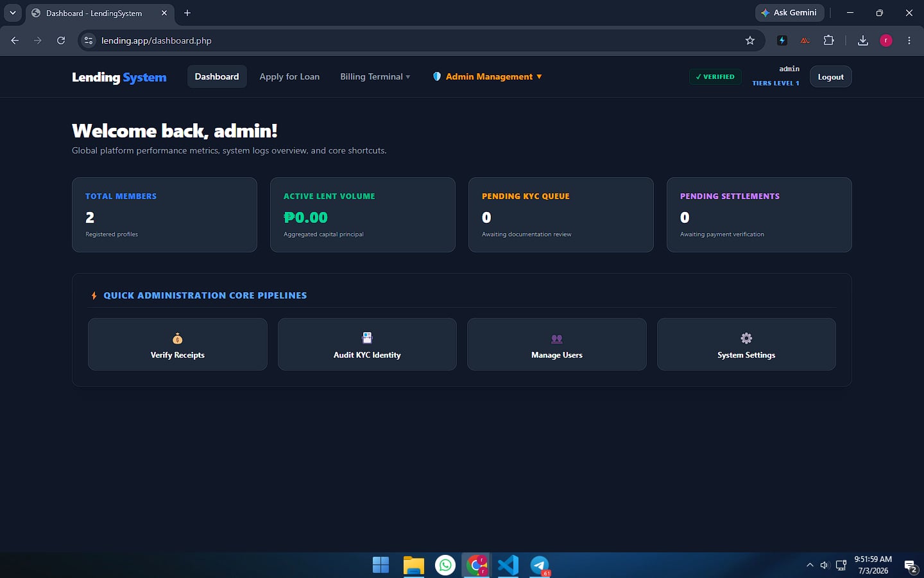
Task: Click the clock showing 9:51:59 AM
Action: coord(873,559)
